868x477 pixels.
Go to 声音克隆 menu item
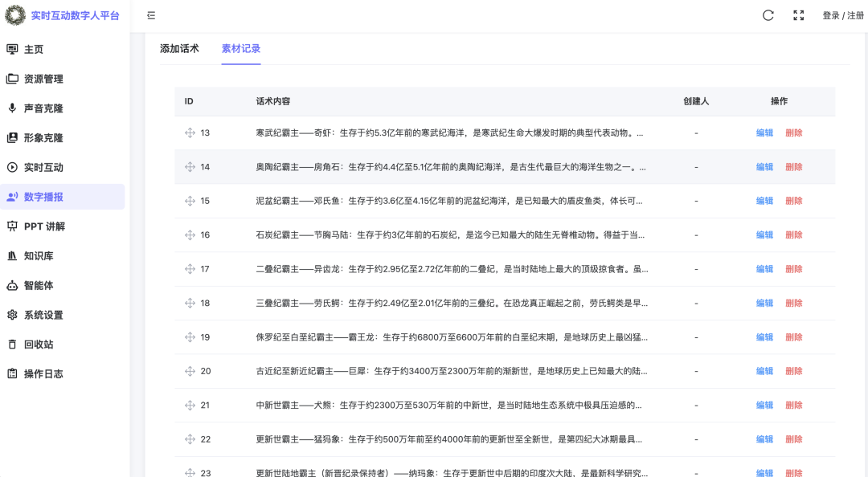63,108
